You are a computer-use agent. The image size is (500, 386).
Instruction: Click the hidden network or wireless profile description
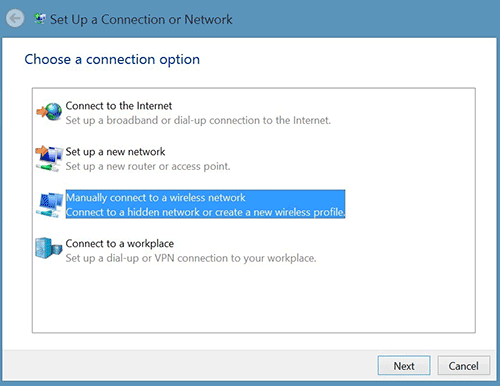tap(205, 212)
